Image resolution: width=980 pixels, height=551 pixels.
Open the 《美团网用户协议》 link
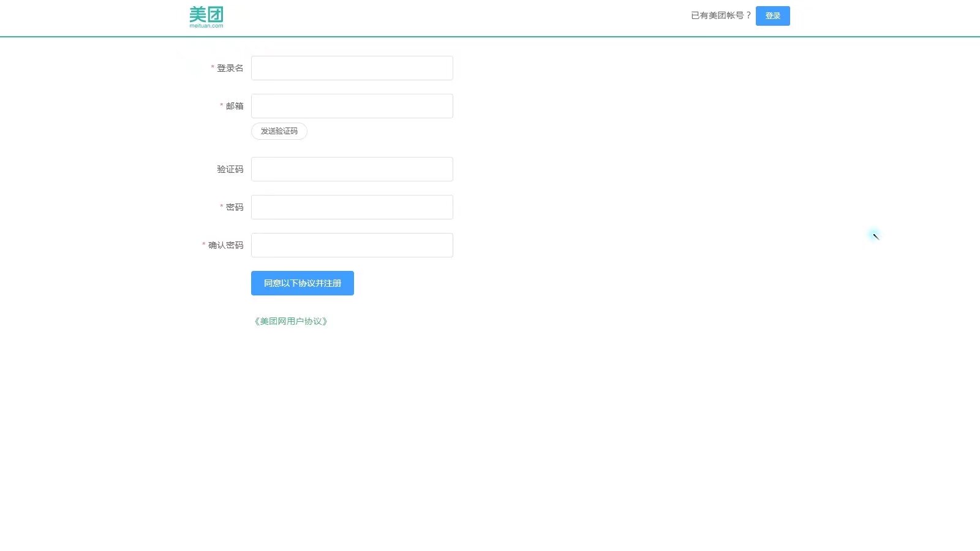pyautogui.click(x=291, y=321)
